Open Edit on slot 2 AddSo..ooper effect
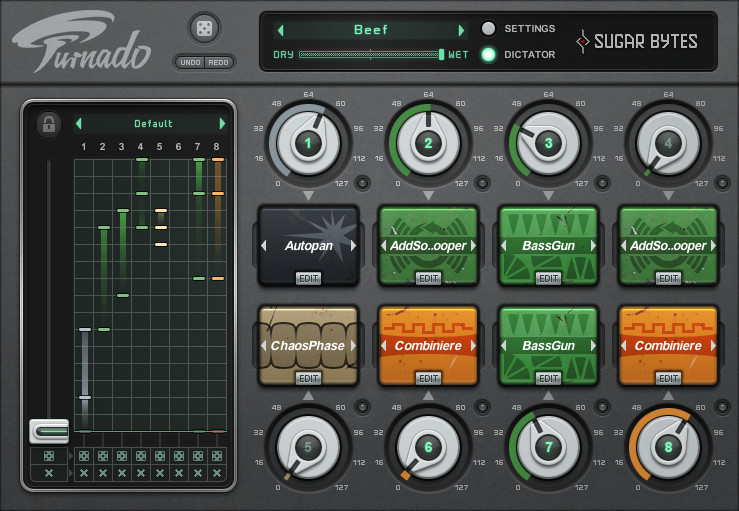739x511 pixels. point(428,279)
